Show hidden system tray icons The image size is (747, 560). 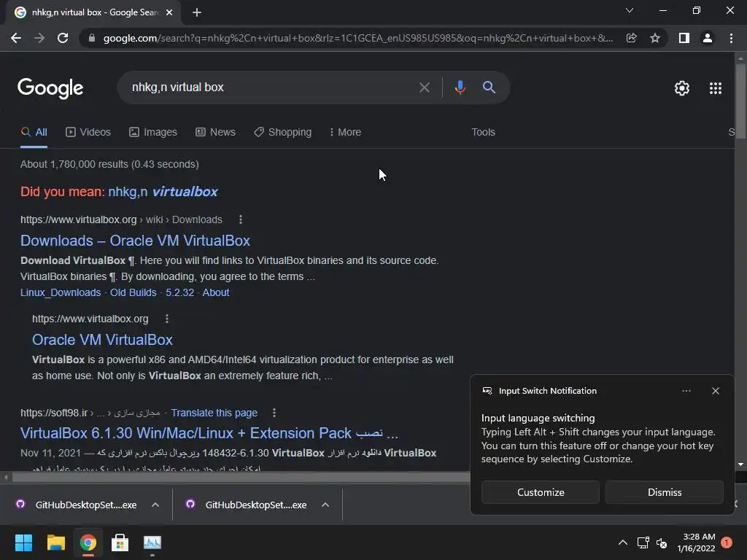[x=623, y=542]
